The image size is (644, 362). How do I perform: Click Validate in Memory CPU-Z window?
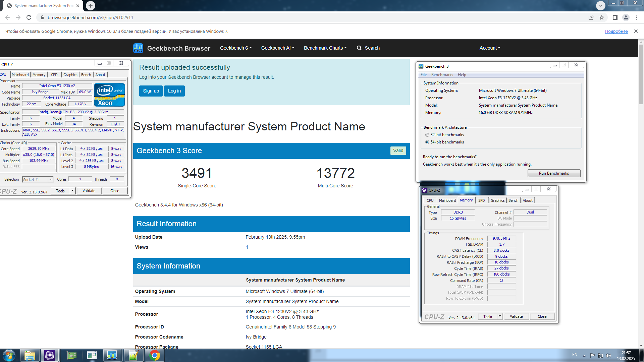pos(516,316)
